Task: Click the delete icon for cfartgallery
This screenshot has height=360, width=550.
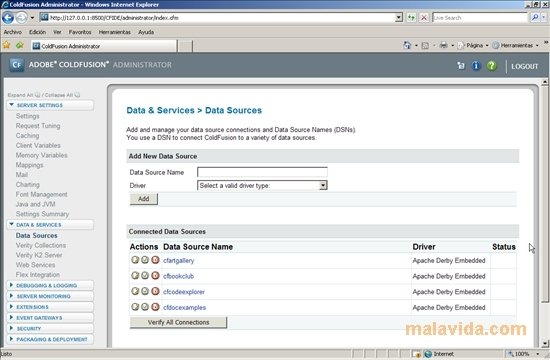Action: [x=155, y=260]
